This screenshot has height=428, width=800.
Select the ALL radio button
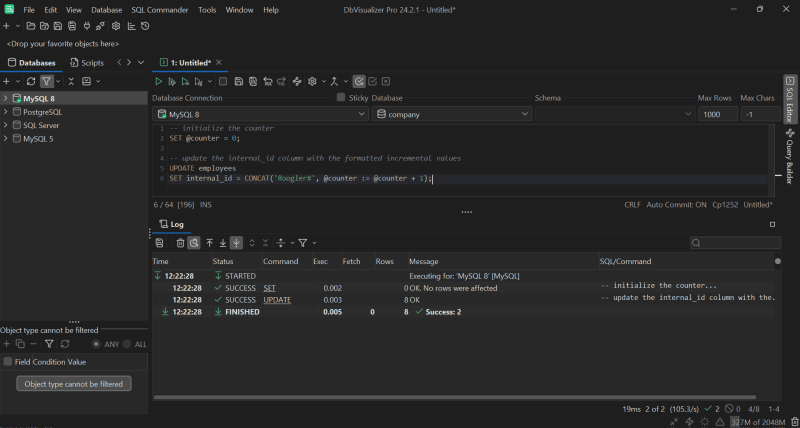click(x=127, y=344)
